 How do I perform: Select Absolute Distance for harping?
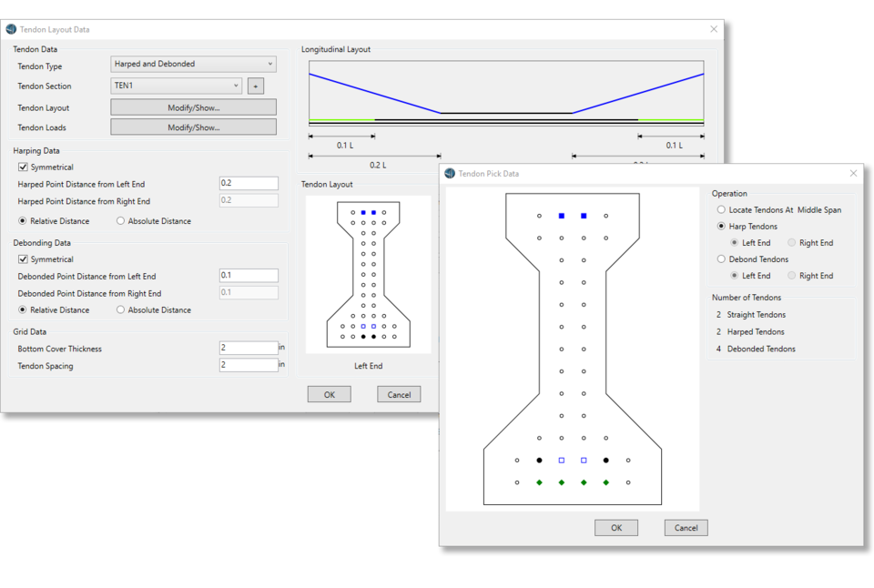point(122,221)
